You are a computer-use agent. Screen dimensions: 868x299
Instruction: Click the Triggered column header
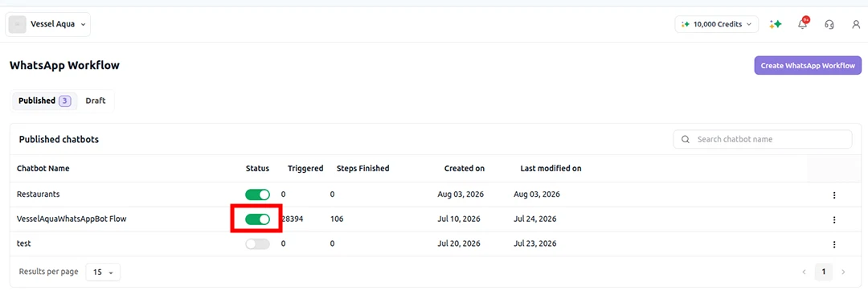pyautogui.click(x=305, y=168)
